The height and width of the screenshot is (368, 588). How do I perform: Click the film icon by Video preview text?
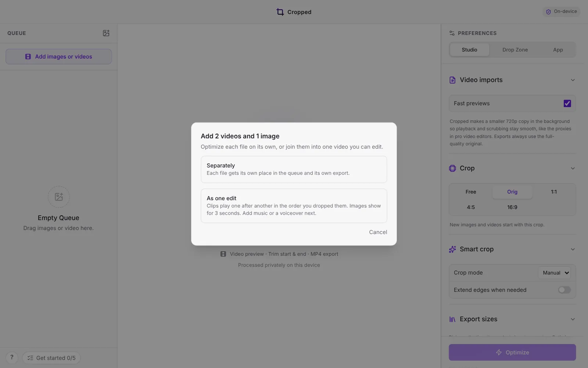point(223,254)
